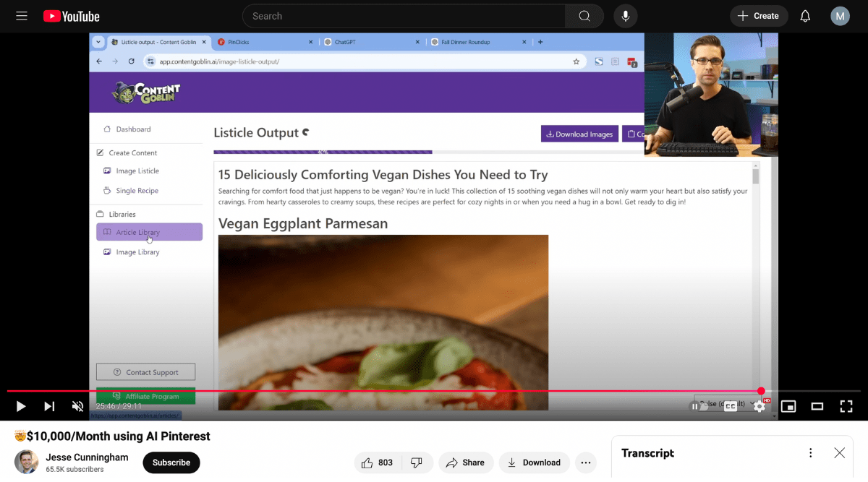Open the Create menu
The width and height of the screenshot is (868, 482).
coord(758,16)
